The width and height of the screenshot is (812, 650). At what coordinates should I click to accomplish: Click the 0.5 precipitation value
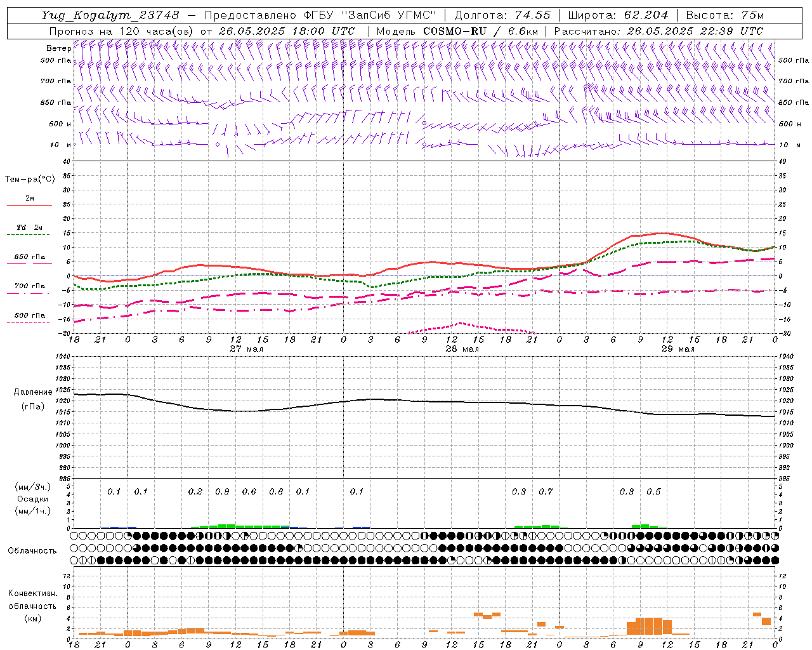click(x=653, y=492)
